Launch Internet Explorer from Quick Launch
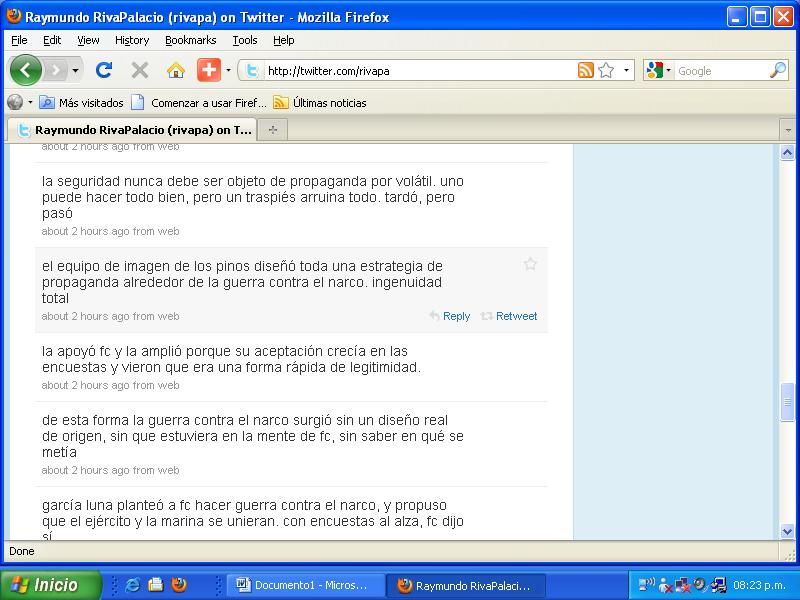Image resolution: width=800 pixels, height=600 pixels. (x=133, y=585)
